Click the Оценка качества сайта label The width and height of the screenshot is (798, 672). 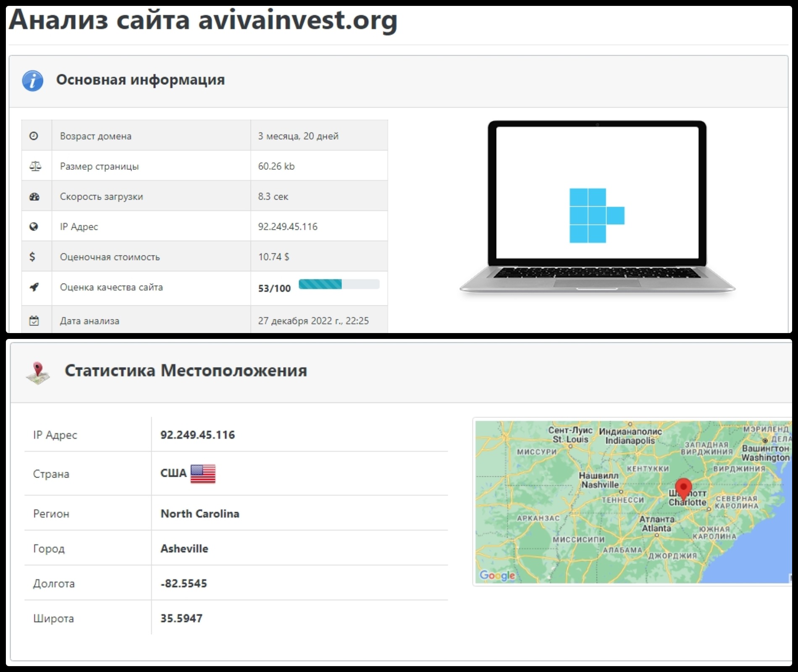point(111,287)
